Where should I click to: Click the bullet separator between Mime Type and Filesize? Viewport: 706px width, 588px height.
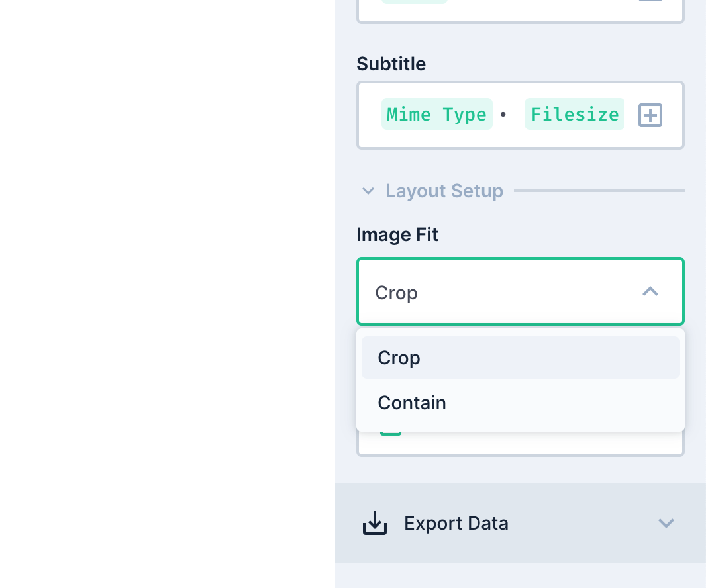tap(504, 115)
